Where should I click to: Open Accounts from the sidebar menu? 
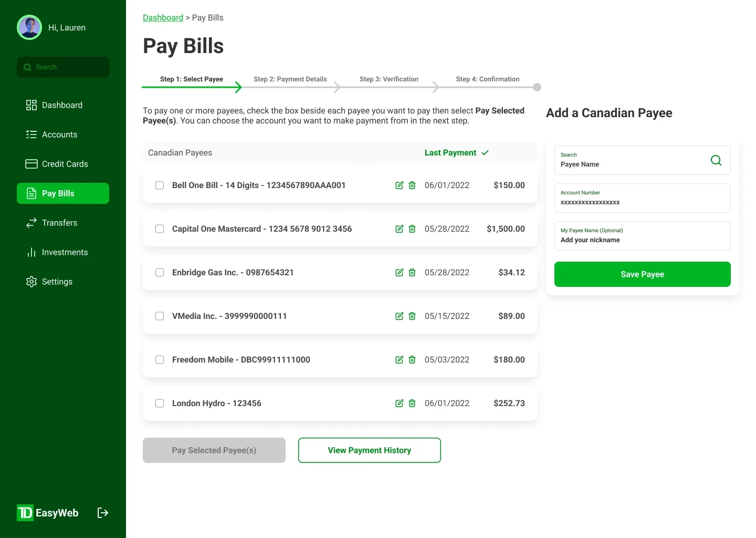click(63, 134)
